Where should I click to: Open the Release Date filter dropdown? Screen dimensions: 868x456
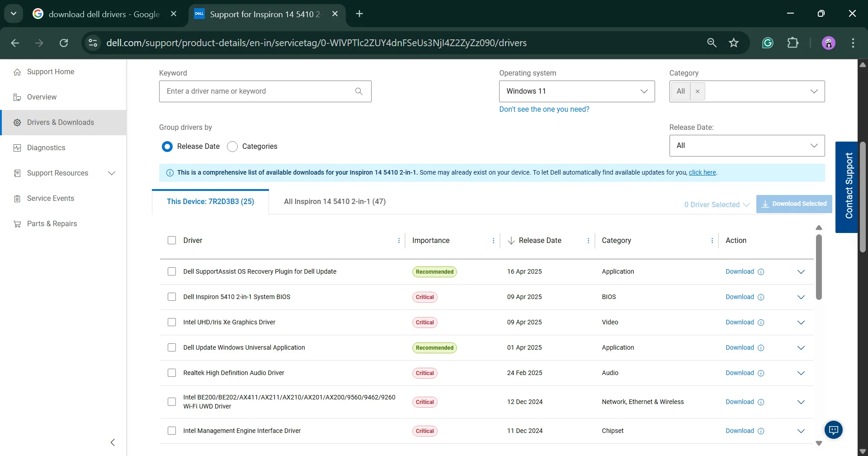click(x=747, y=146)
